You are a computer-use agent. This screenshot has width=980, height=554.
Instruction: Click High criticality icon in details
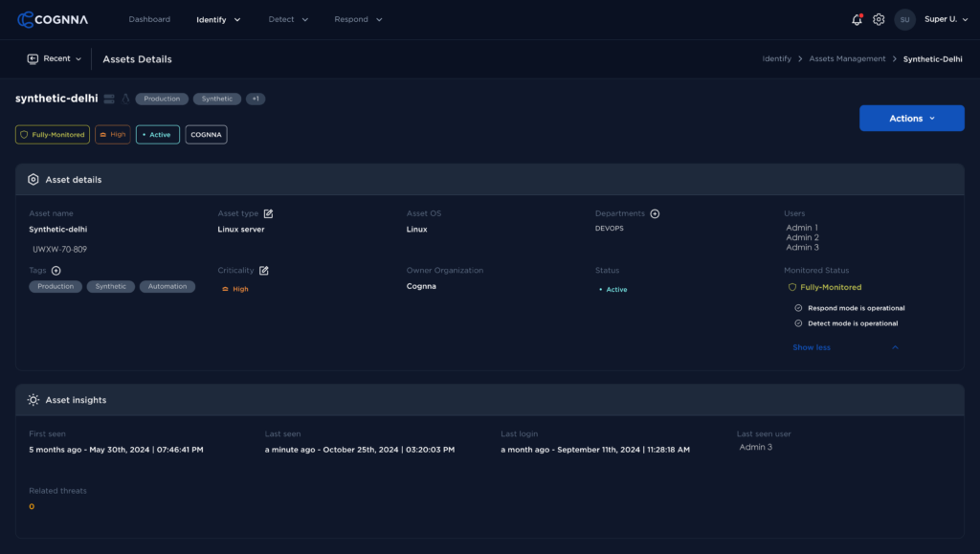225,289
